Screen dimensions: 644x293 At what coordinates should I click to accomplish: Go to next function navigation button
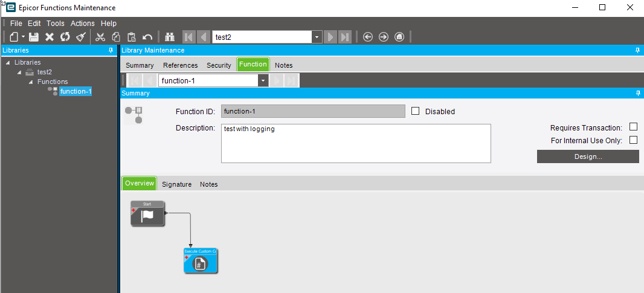click(x=277, y=80)
